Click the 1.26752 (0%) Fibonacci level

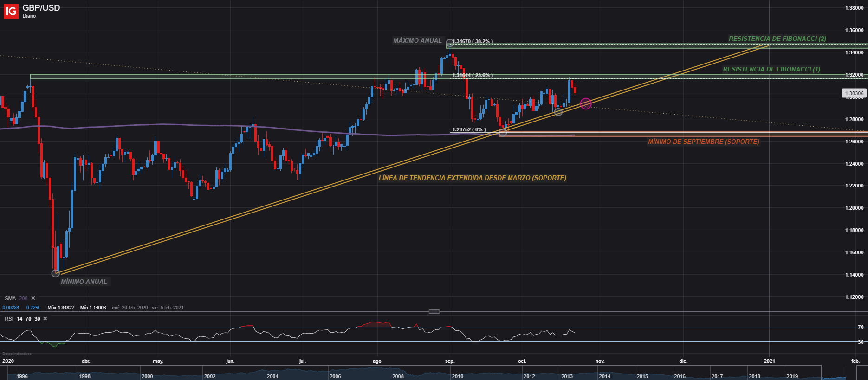point(469,129)
